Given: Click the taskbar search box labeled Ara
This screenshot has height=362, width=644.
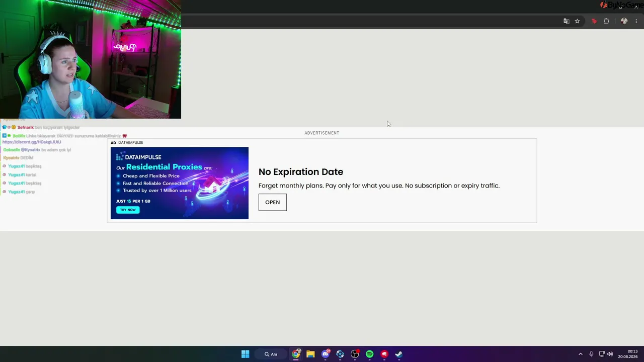Looking at the screenshot, I should click(271, 354).
